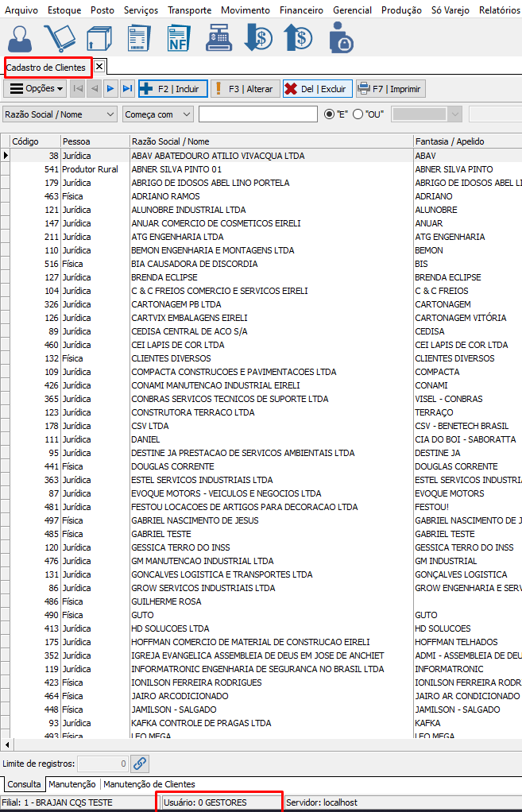522x812 pixels.
Task: Select the "OU" radio button
Action: (x=358, y=114)
